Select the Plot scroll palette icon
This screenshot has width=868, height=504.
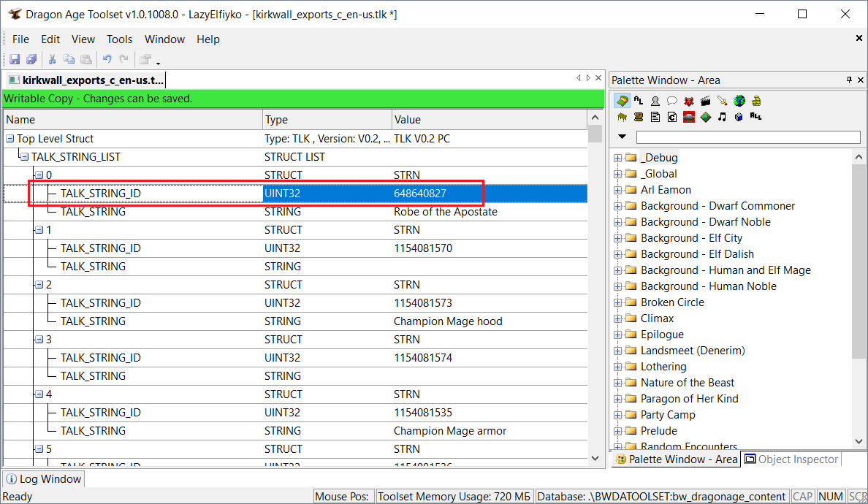click(x=639, y=117)
